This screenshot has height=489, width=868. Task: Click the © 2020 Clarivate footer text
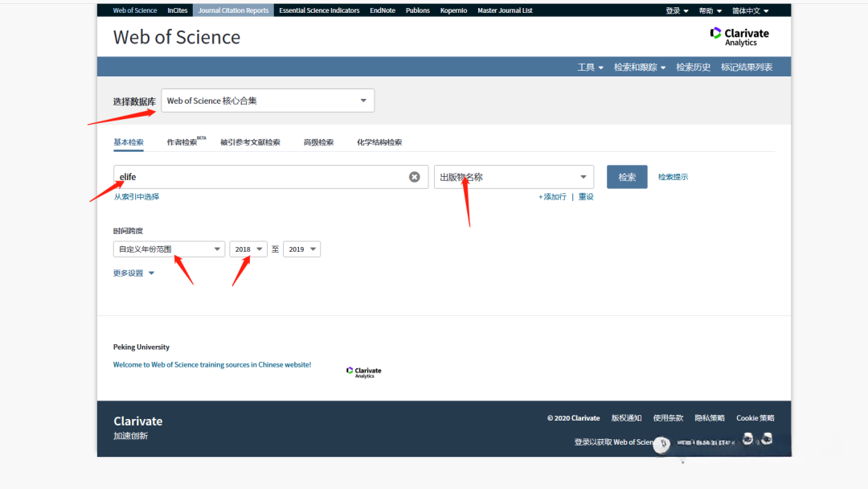[574, 418]
